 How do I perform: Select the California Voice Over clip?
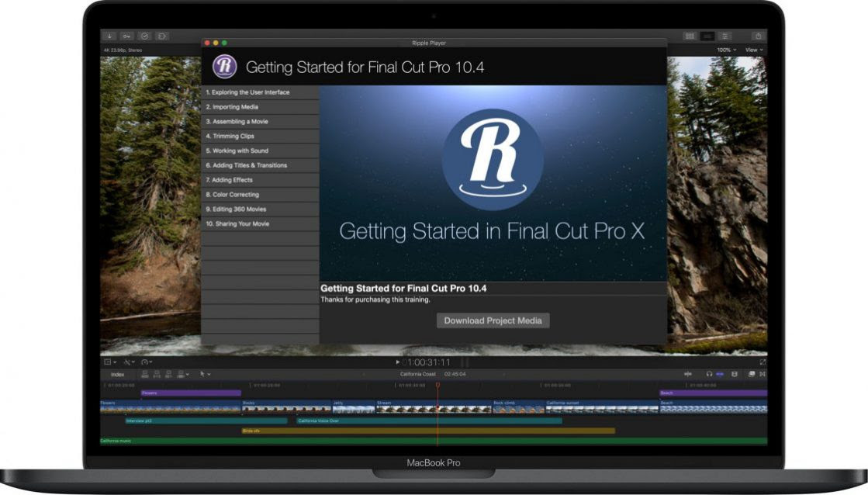pyautogui.click(x=429, y=421)
